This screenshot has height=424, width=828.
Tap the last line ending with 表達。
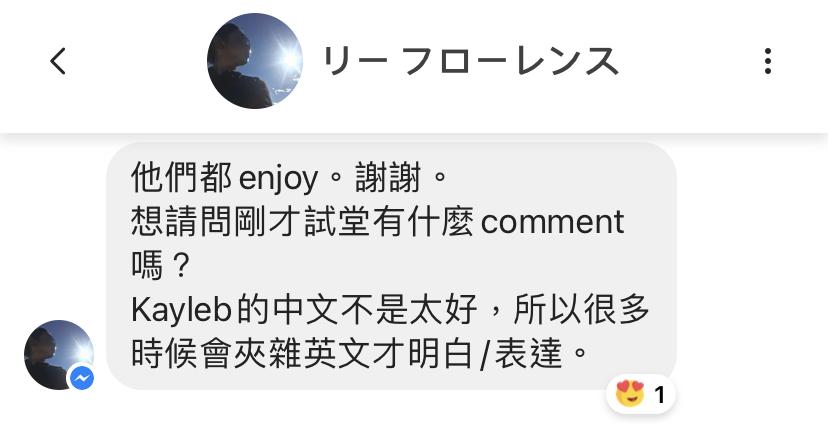tap(360, 354)
